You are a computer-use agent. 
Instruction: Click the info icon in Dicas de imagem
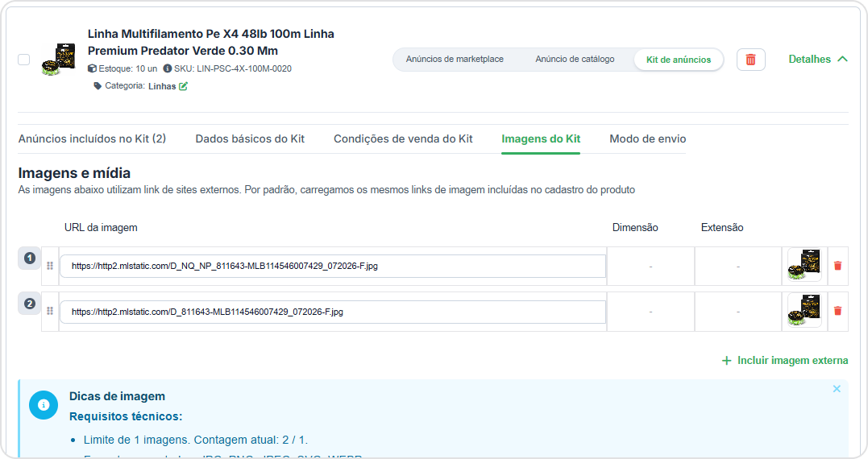[x=44, y=405]
